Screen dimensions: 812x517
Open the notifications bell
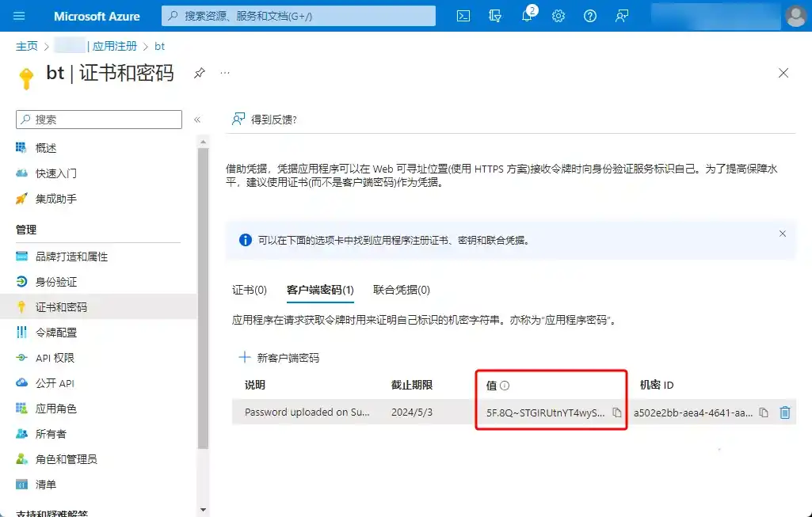point(526,15)
